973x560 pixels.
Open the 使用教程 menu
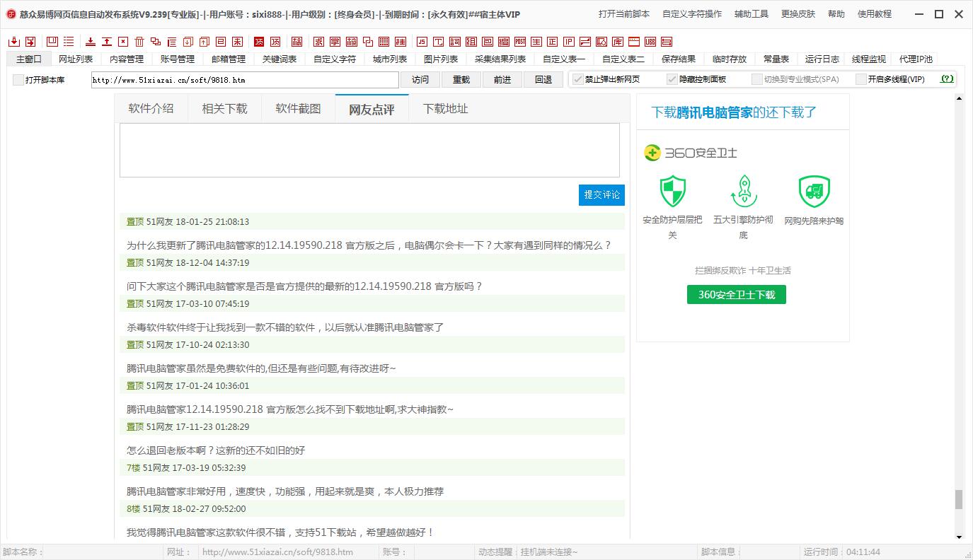(875, 14)
